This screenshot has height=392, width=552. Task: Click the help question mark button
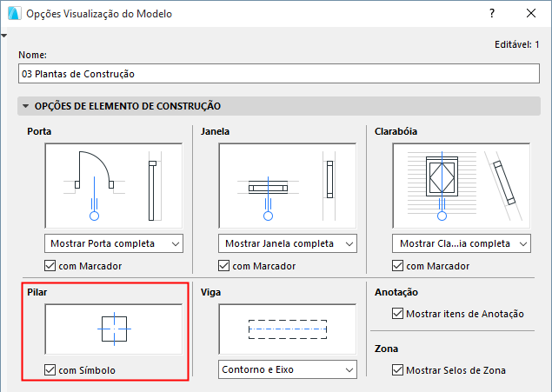[492, 14]
